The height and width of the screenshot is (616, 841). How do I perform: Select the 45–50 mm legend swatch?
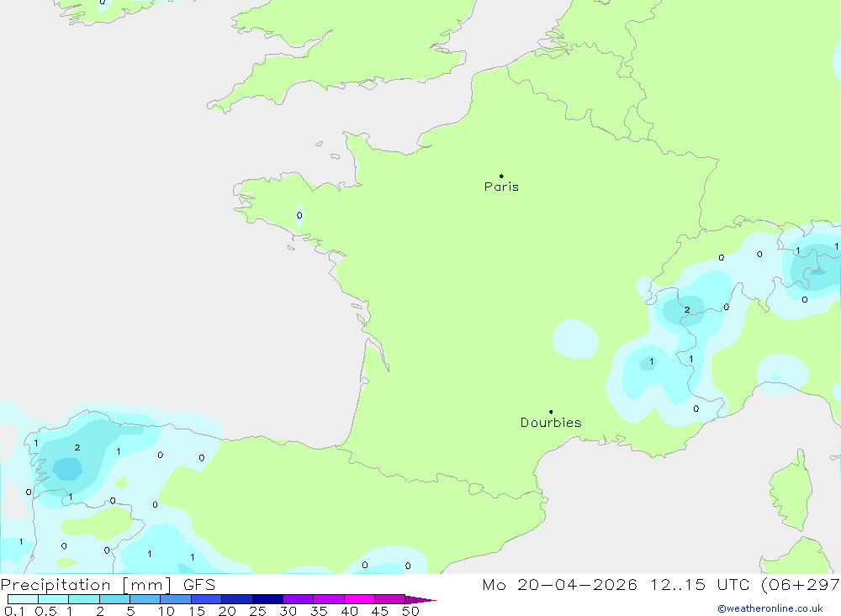(389, 599)
